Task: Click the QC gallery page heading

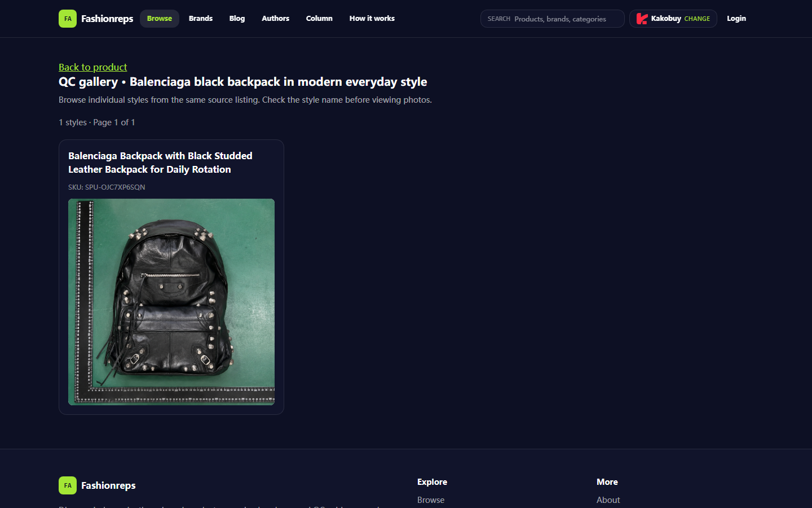Action: pyautogui.click(x=243, y=82)
